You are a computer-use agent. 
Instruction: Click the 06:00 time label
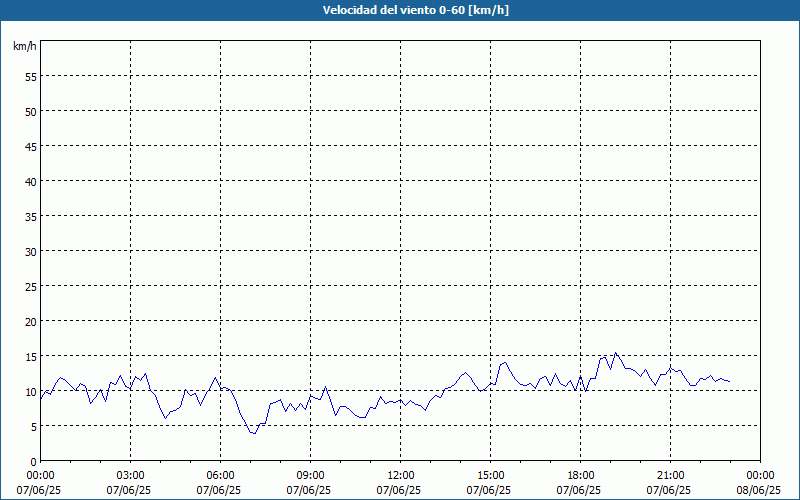tap(220, 476)
